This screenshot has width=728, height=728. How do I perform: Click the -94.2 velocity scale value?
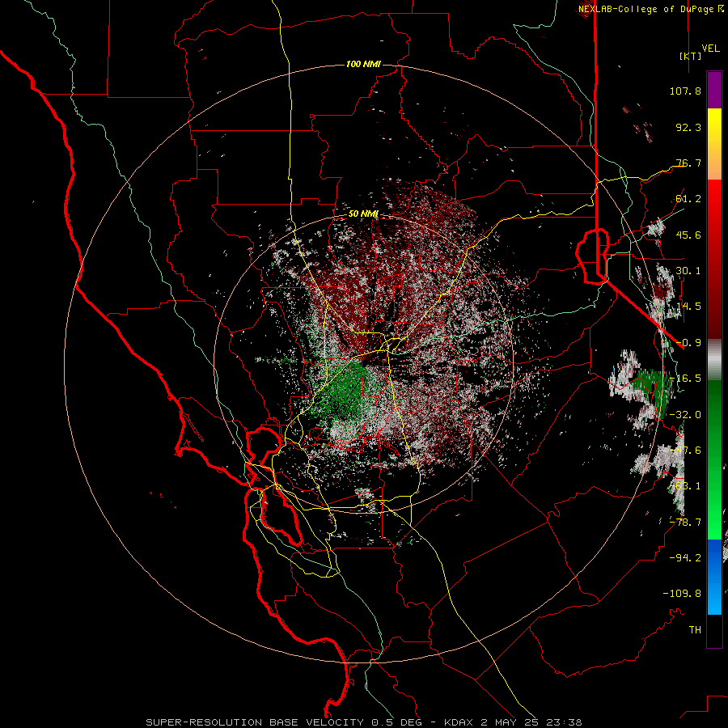tap(685, 558)
